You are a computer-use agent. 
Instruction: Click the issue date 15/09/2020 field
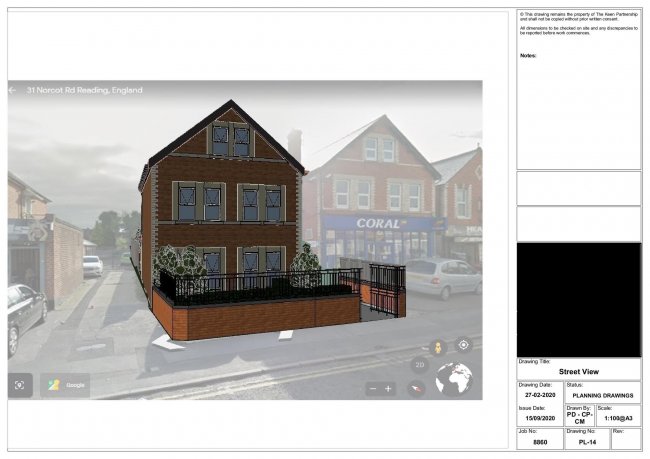540,417
